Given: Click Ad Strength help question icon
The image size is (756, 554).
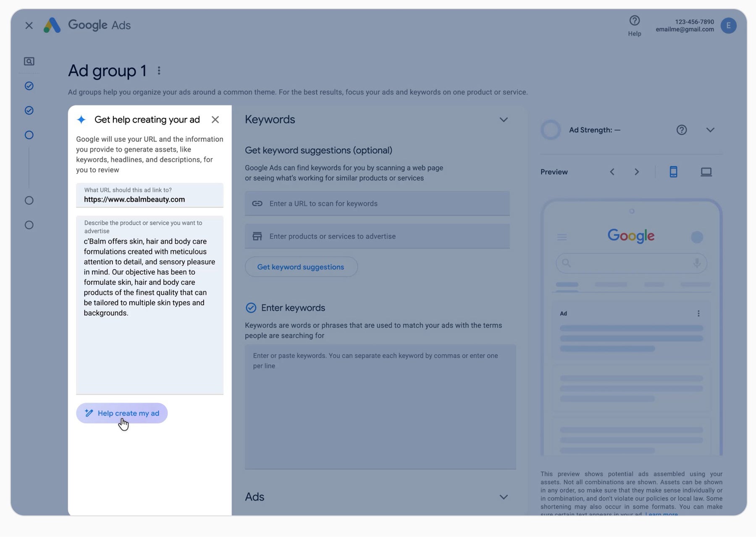Looking at the screenshot, I should (x=681, y=130).
